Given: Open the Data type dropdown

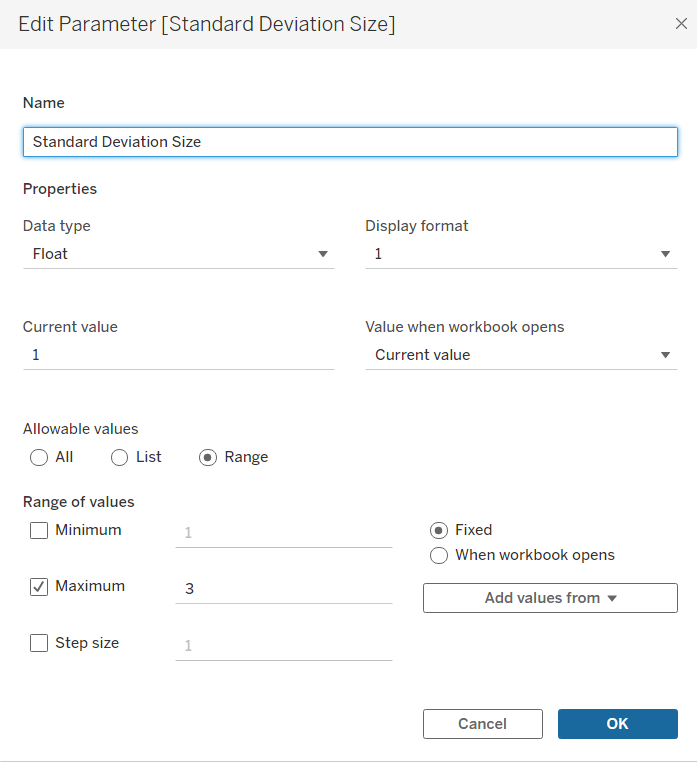Looking at the screenshot, I should point(178,254).
